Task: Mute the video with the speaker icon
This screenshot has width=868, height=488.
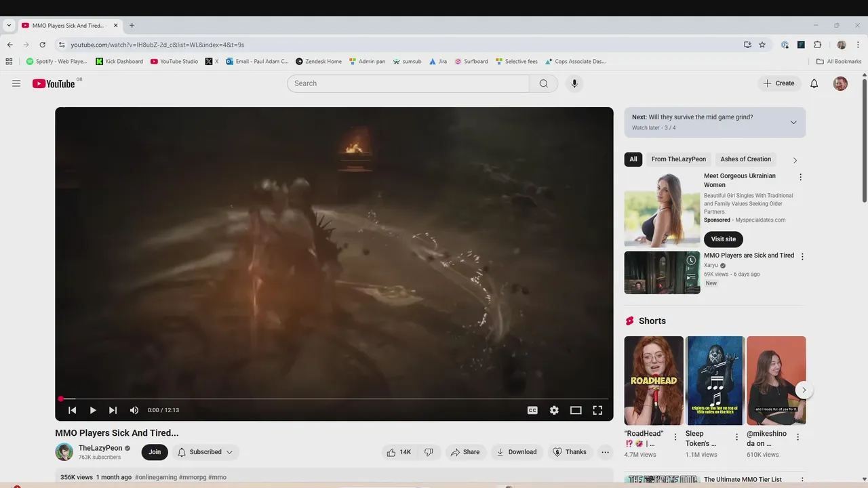Action: pos(134,410)
